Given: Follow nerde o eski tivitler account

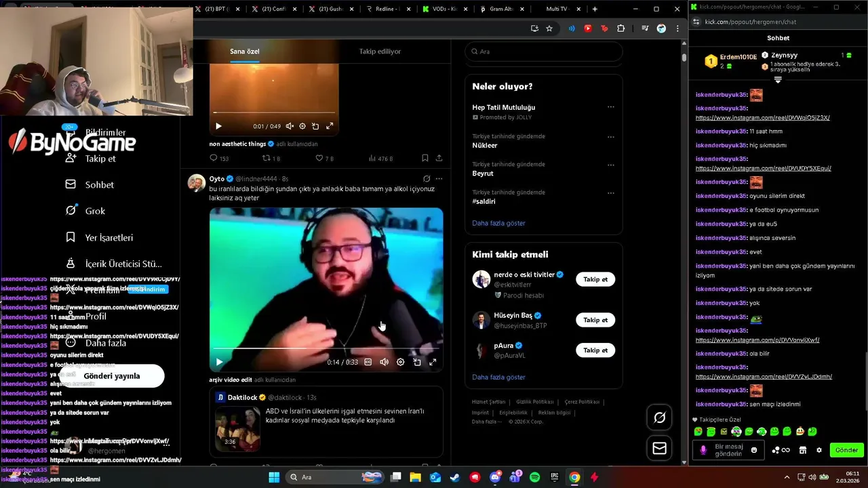Looking at the screenshot, I should tap(595, 279).
